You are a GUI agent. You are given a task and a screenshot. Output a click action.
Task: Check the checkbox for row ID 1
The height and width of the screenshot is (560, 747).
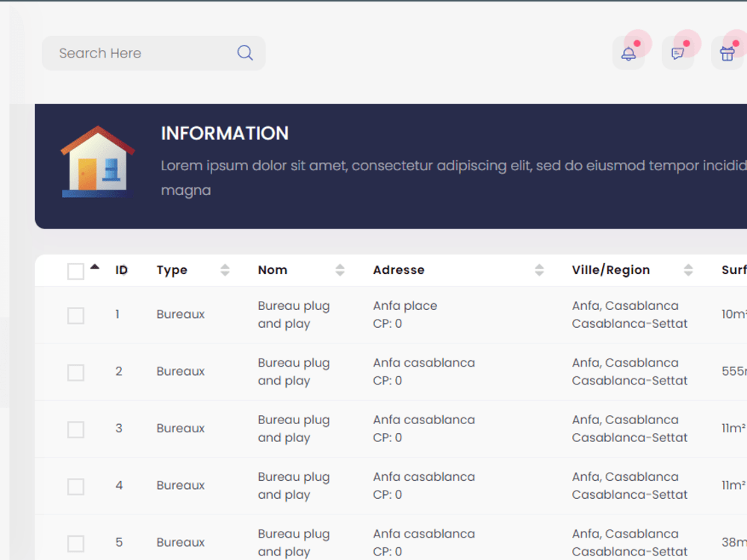pos(75,315)
